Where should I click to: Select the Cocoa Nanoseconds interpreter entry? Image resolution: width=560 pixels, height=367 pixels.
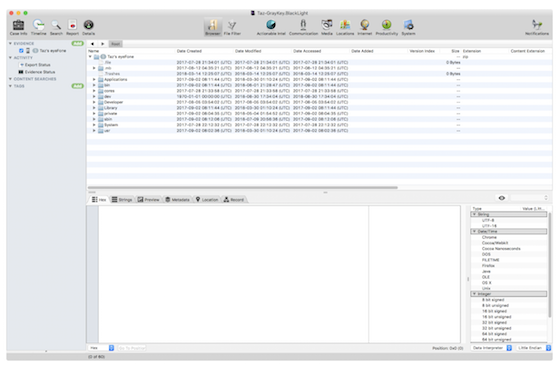tap(501, 248)
